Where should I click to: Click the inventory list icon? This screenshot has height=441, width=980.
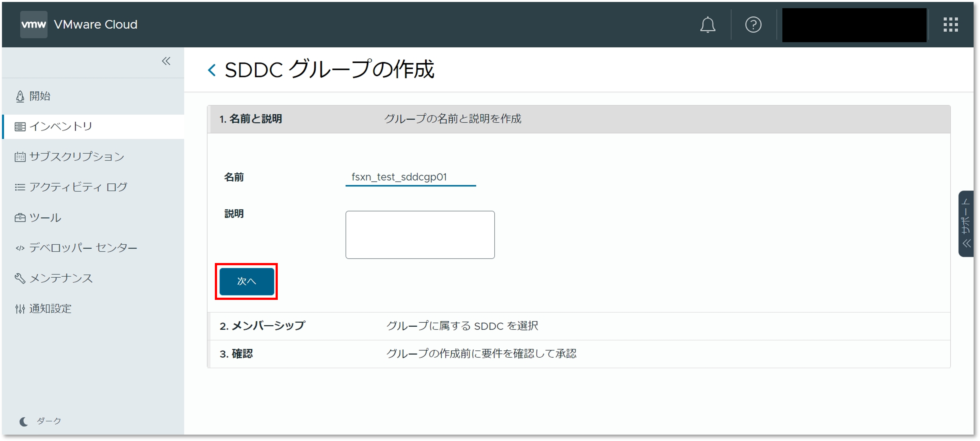click(x=20, y=127)
